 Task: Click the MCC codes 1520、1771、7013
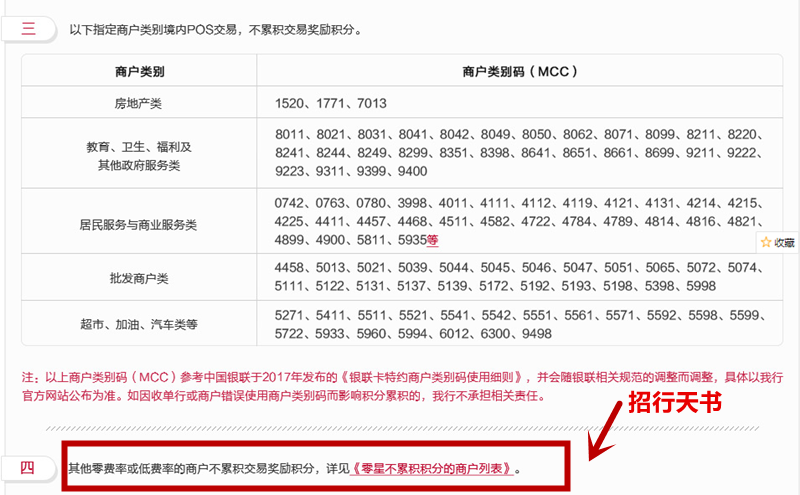click(331, 104)
